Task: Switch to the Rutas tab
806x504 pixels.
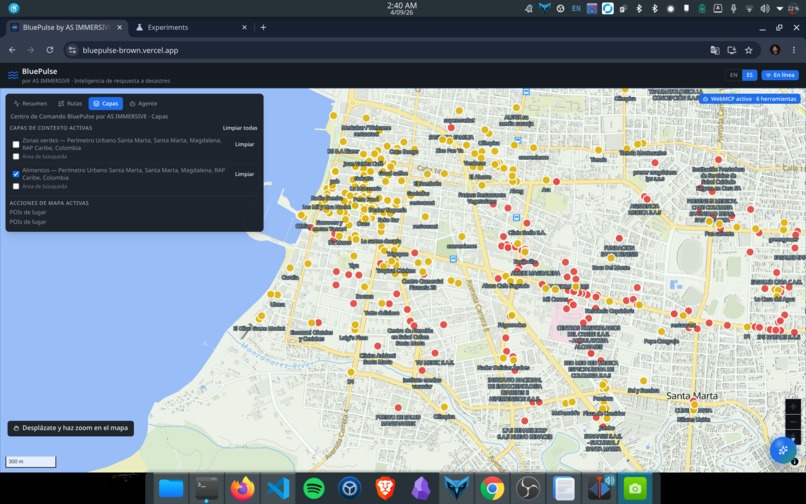Action: point(70,103)
